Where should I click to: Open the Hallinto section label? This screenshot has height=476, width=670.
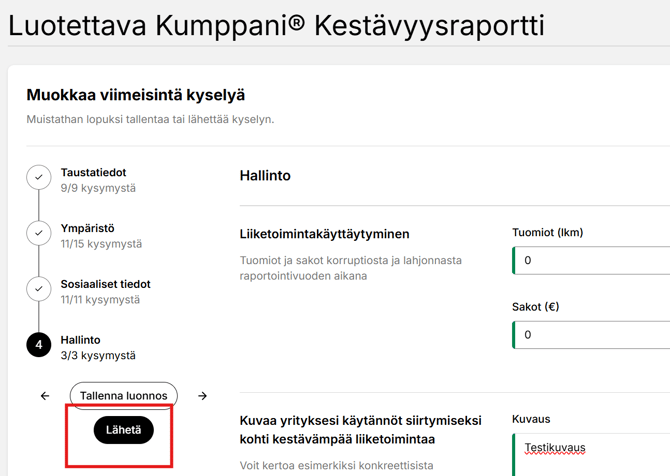click(x=80, y=340)
